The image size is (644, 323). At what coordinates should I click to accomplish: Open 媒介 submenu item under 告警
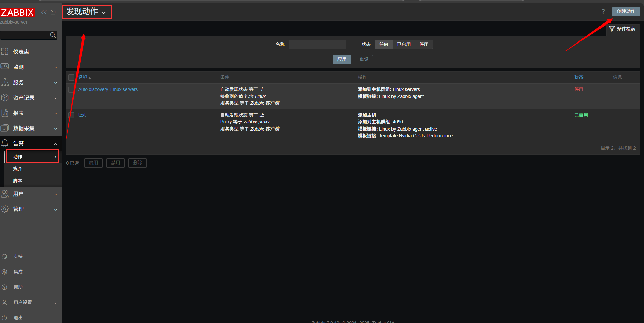[x=18, y=169]
